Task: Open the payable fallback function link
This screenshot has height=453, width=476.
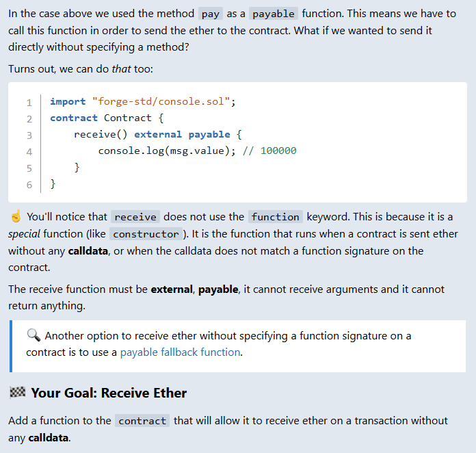Action: point(181,352)
